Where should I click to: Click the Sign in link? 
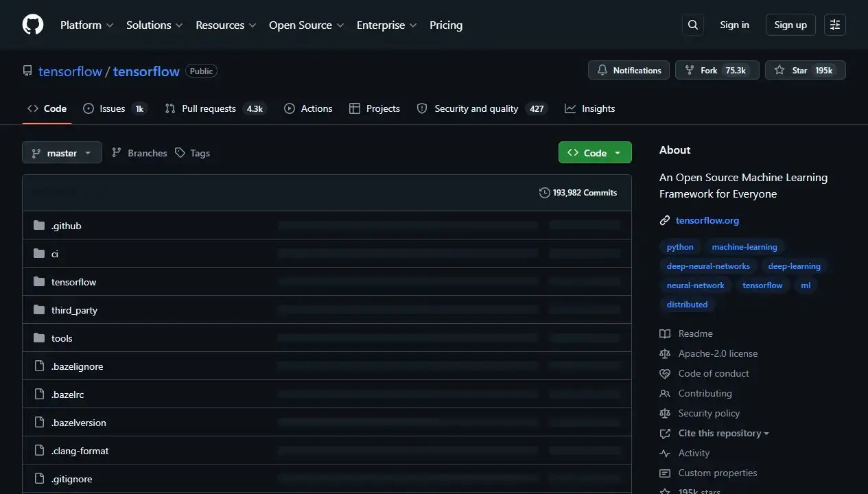(x=734, y=25)
